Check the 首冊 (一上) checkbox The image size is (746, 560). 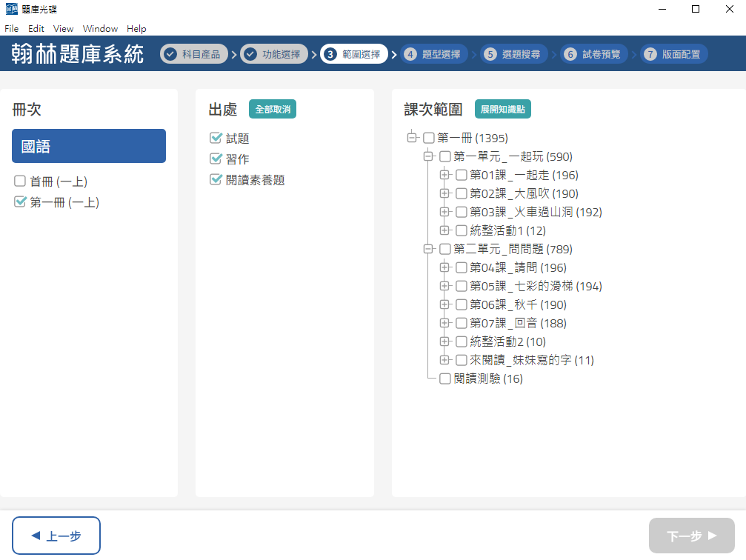click(20, 181)
